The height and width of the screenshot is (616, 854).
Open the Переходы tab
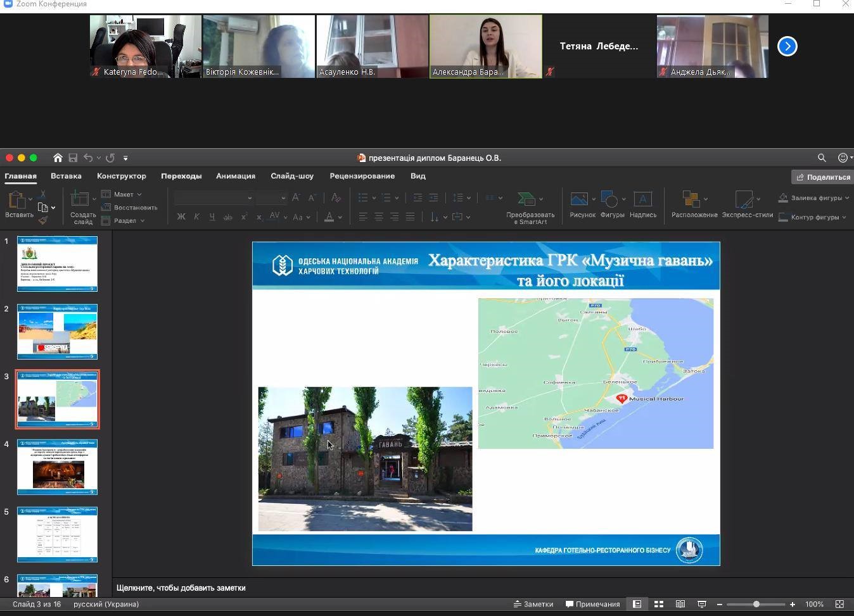(x=181, y=176)
